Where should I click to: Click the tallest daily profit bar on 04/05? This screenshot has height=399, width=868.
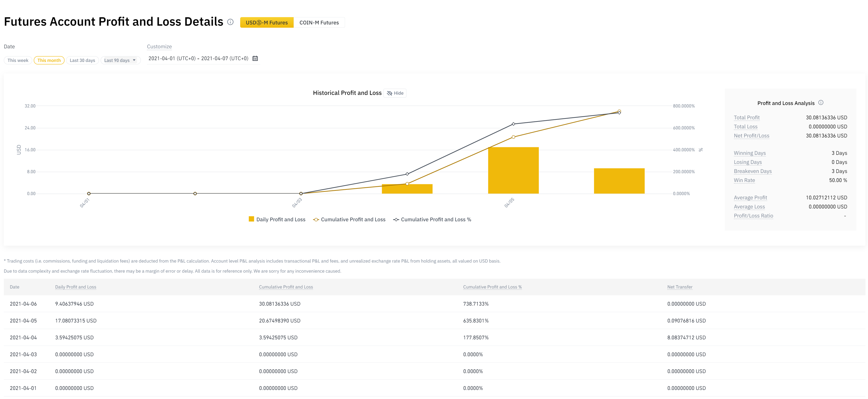click(513, 170)
